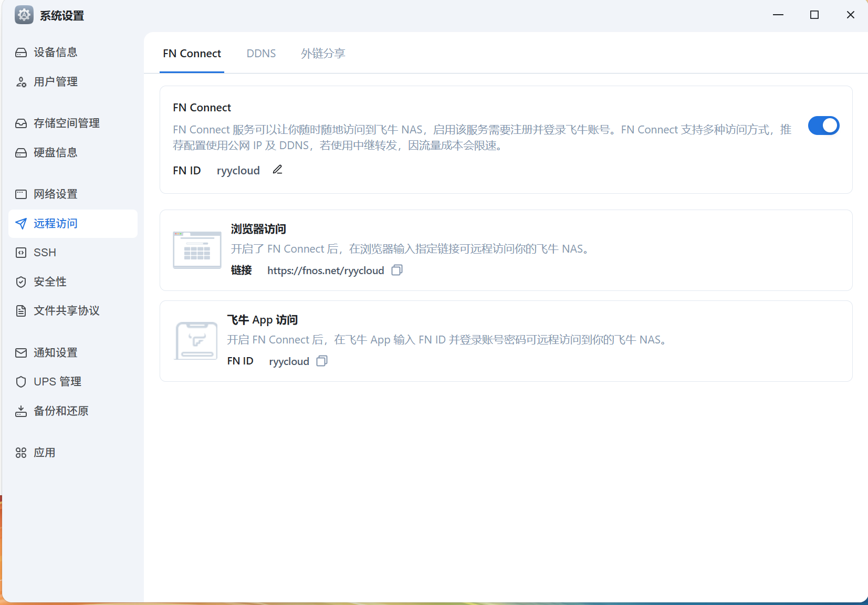The height and width of the screenshot is (605, 868).
Task: Select 应用 menu label
Action: pyautogui.click(x=45, y=453)
